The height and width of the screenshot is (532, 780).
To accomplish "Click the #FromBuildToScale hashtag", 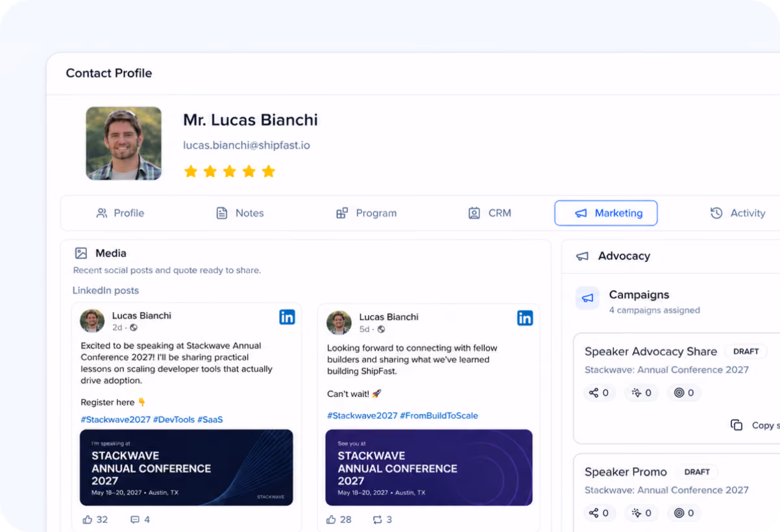I will click(439, 416).
